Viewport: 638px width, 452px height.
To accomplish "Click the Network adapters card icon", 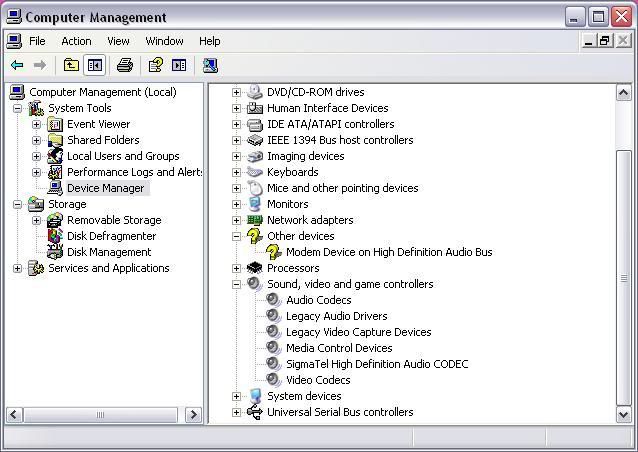I will [x=255, y=220].
